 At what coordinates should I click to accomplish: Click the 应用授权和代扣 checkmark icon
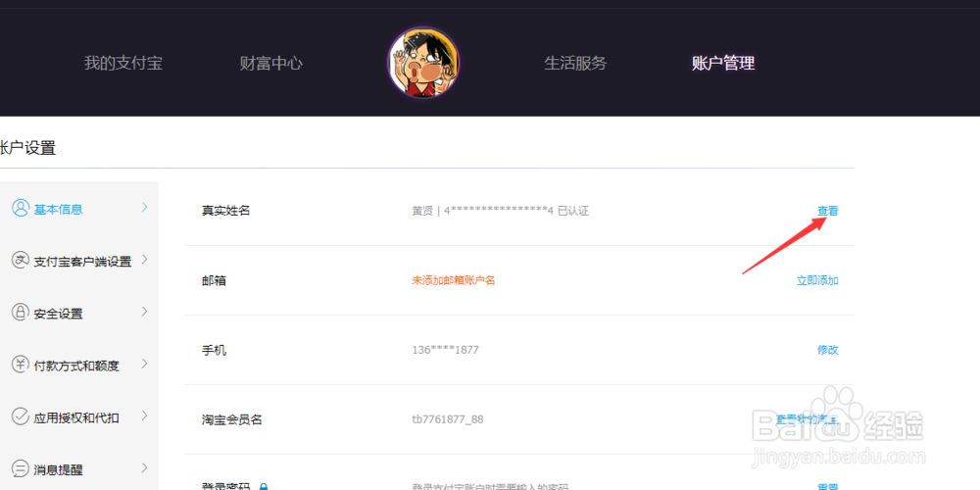pos(21,416)
